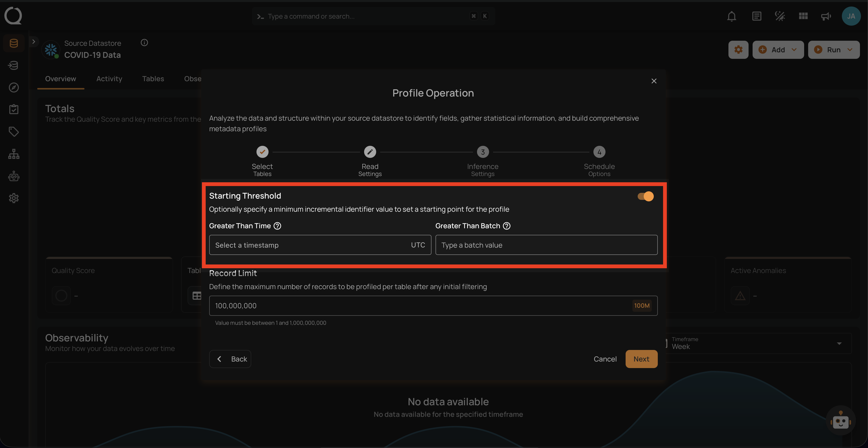Open the Tags section from the sidebar
This screenshot has width=868, height=448.
click(x=14, y=132)
